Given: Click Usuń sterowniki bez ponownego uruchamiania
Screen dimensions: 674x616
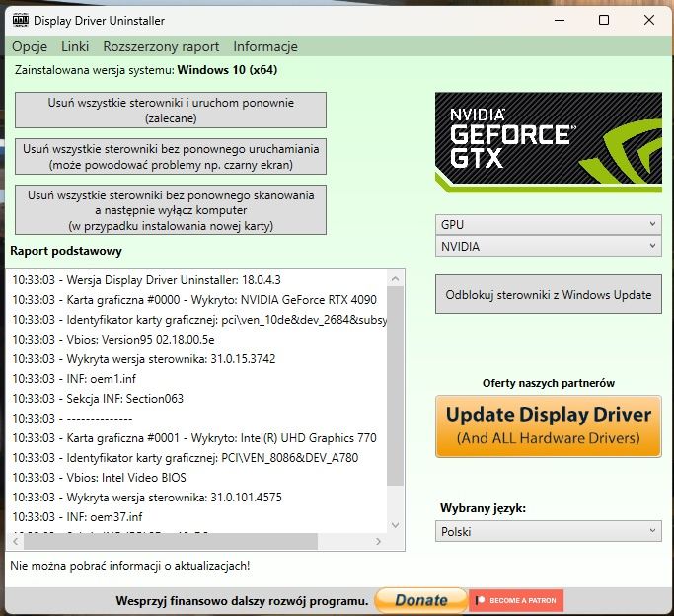Looking at the screenshot, I should tap(171, 157).
